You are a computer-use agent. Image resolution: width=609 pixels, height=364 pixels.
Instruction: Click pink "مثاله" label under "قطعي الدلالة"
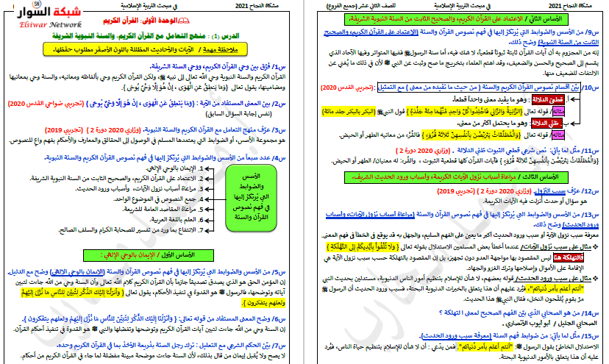[x=558, y=112]
